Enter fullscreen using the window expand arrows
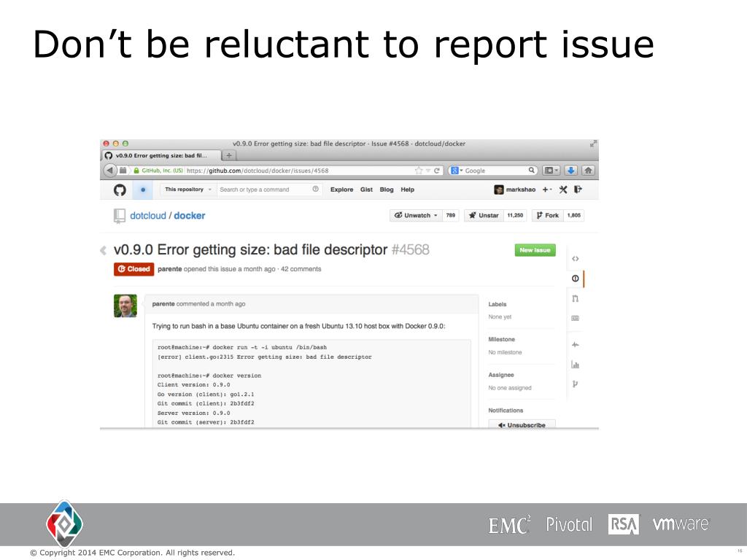Viewport: 747px width, 560px height. pyautogui.click(x=593, y=144)
